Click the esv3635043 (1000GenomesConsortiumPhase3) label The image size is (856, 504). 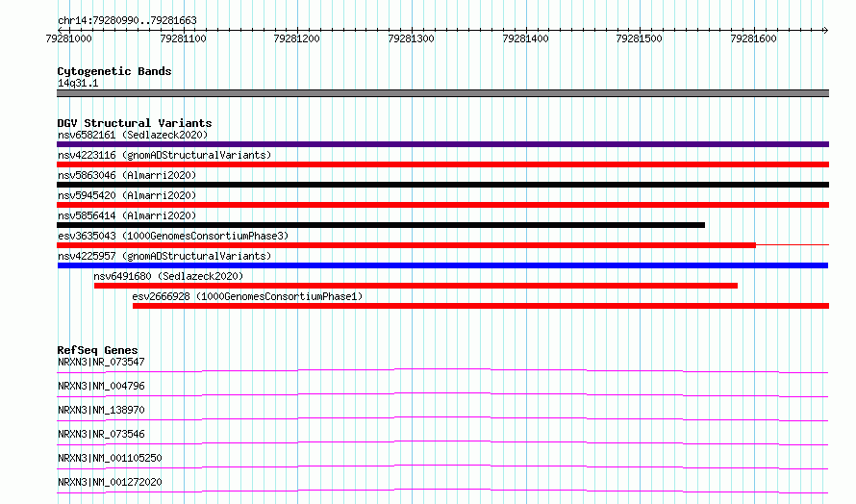pyautogui.click(x=173, y=236)
